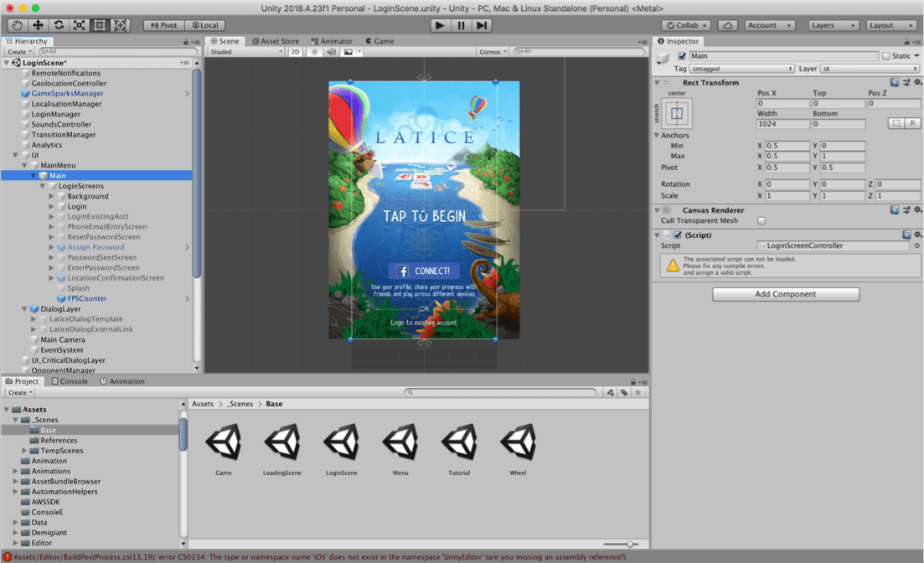
Task: Toggle Pivot/Center handle position
Action: (x=164, y=25)
